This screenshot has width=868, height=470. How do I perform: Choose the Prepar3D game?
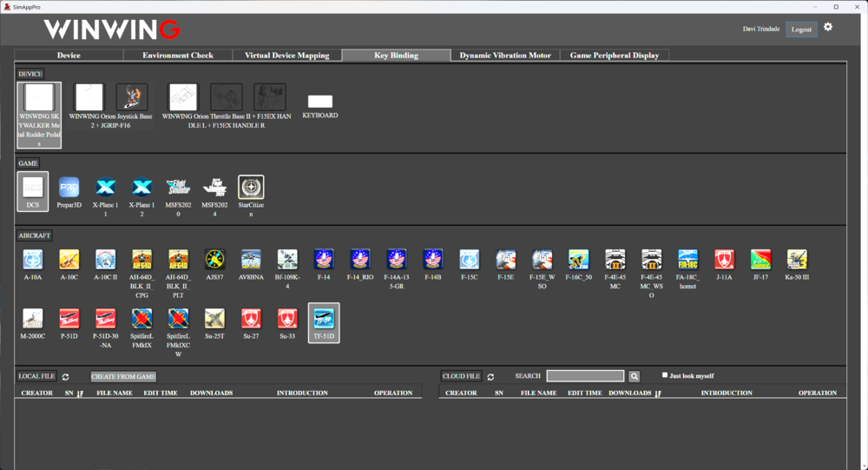pos(69,188)
